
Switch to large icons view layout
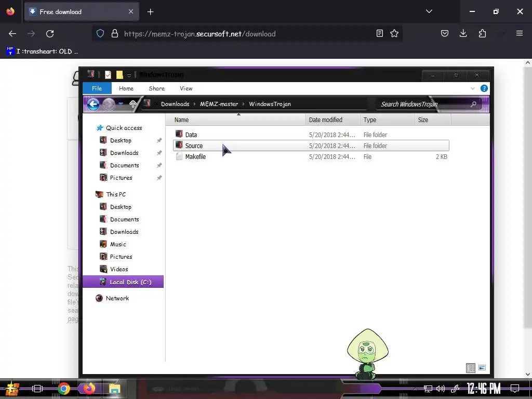482,368
